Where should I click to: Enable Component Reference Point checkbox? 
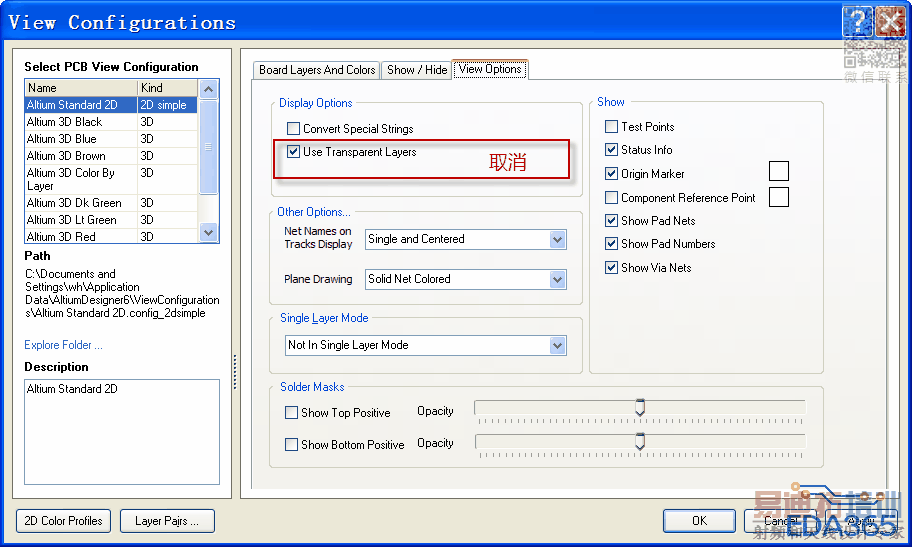[611, 198]
